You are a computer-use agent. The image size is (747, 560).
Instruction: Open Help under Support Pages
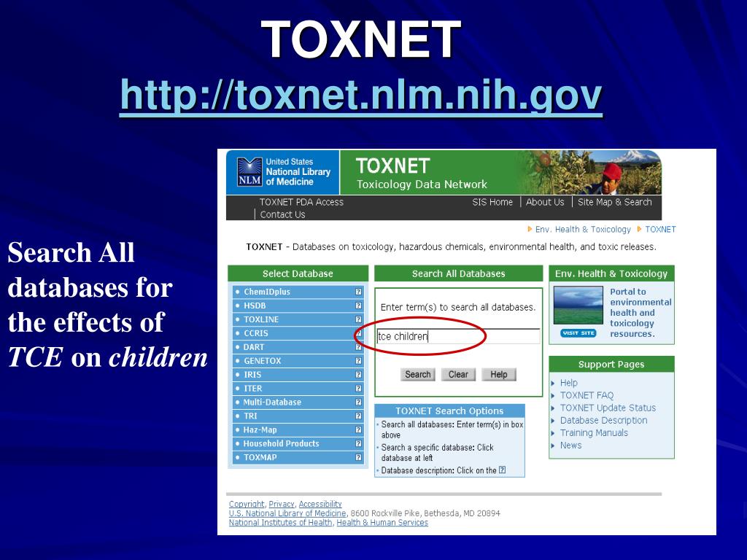click(569, 383)
